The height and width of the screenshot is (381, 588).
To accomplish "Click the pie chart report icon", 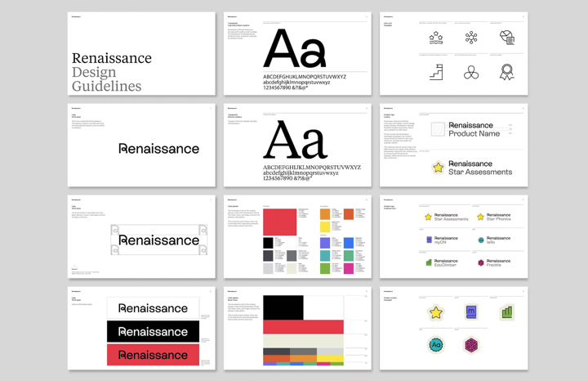I will point(506,38).
